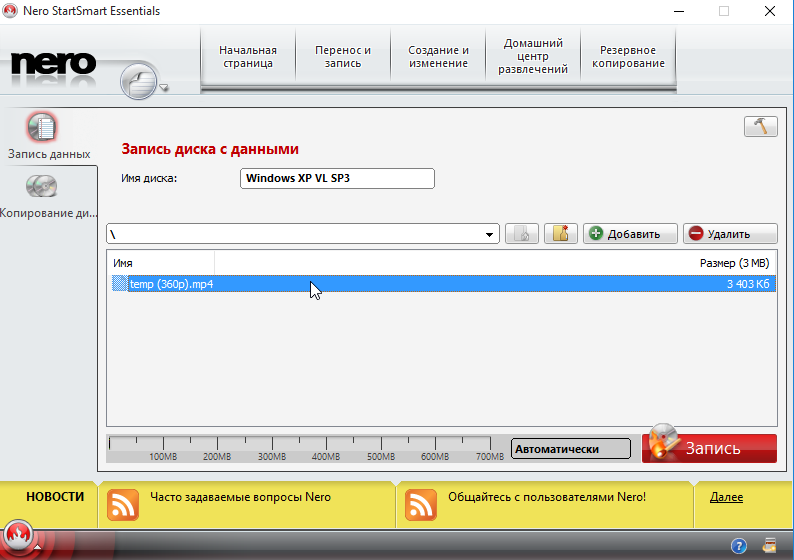Viewport: 794px width, 560px height.
Task: Open the Начальная страница tab
Action: point(248,57)
